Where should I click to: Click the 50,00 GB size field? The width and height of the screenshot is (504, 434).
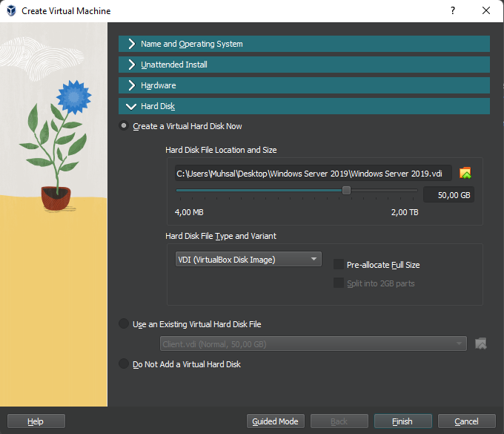(x=448, y=195)
